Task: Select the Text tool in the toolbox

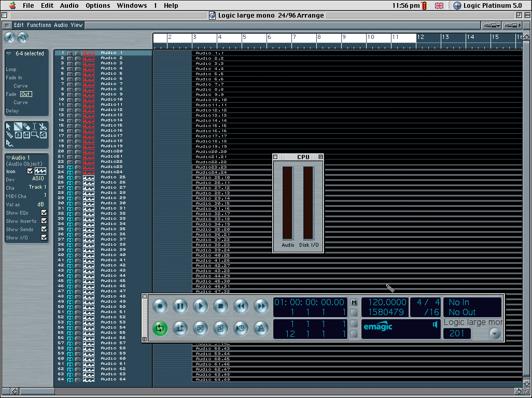Action: (34, 127)
